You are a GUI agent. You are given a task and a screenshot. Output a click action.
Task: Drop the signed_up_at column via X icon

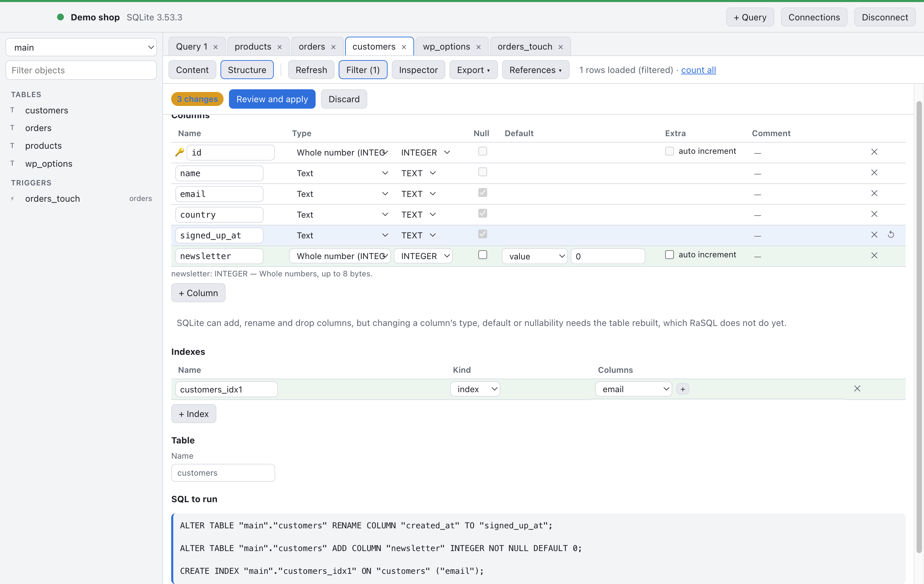874,235
